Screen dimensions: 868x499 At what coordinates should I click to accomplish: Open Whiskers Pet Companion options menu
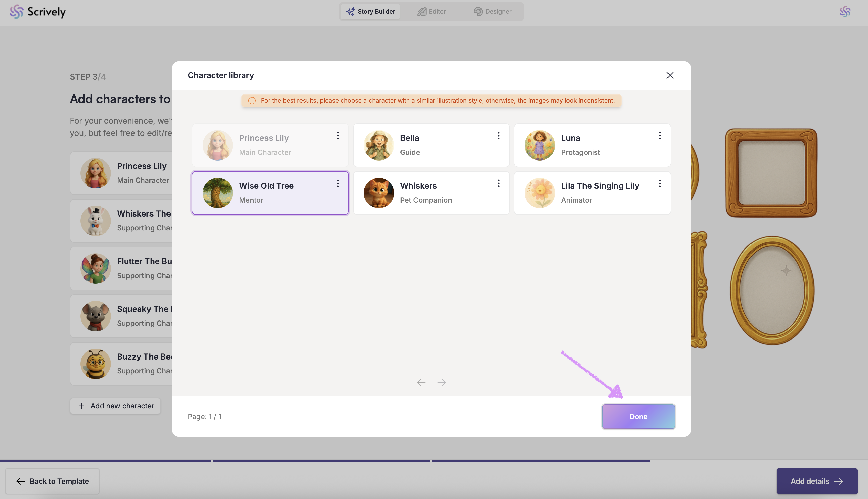pyautogui.click(x=498, y=183)
